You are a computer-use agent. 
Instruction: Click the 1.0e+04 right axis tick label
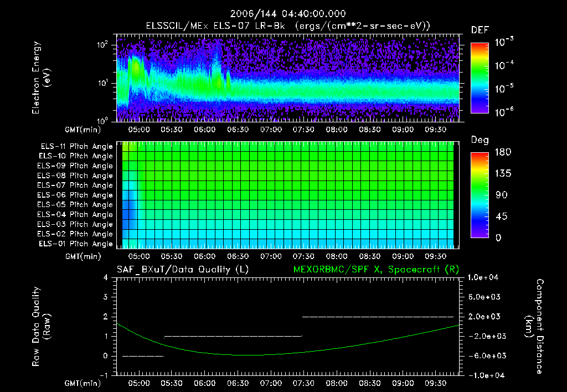483,277
